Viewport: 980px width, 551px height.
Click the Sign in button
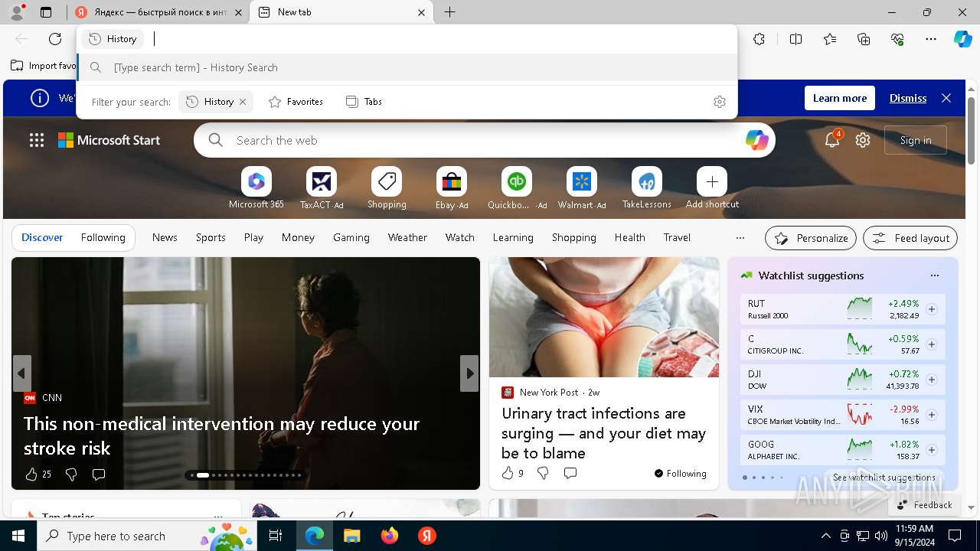click(916, 140)
